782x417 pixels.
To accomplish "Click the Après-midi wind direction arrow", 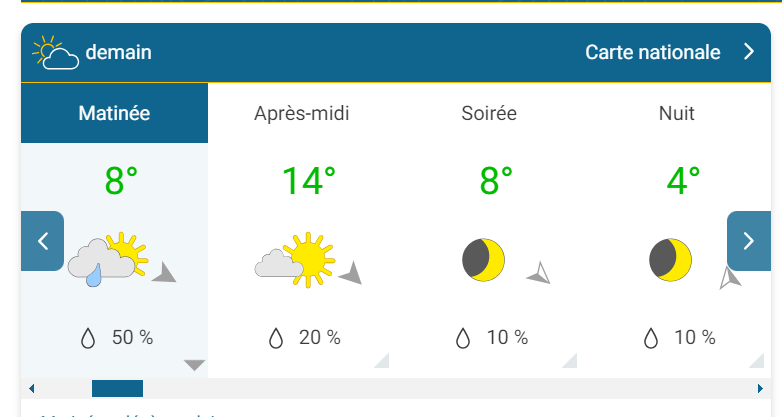I will click(350, 273).
